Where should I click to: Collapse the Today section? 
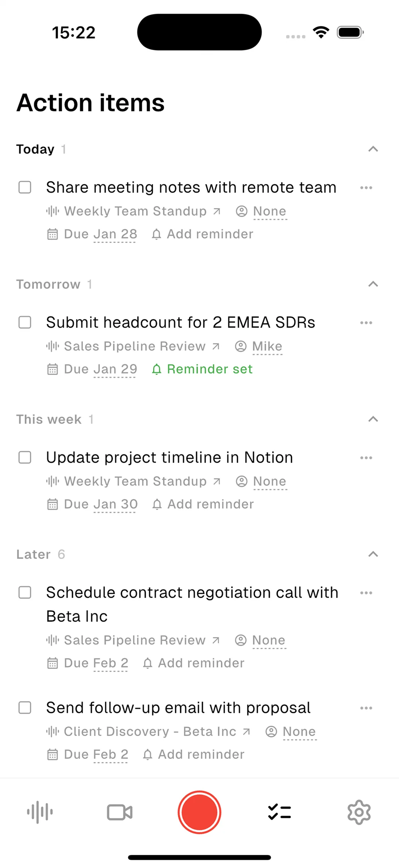(373, 149)
